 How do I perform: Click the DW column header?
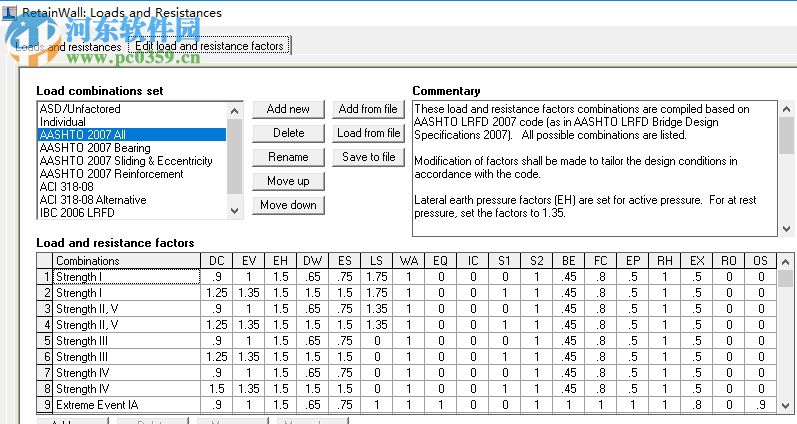313,261
